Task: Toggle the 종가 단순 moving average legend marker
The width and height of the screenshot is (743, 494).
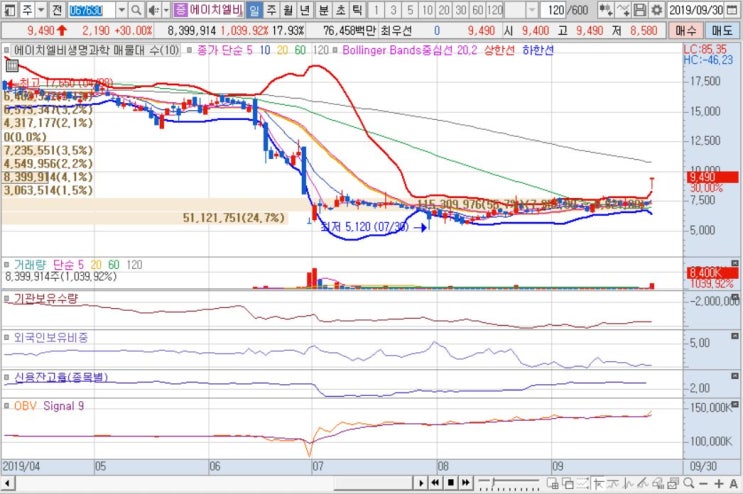Action: pos(190,50)
